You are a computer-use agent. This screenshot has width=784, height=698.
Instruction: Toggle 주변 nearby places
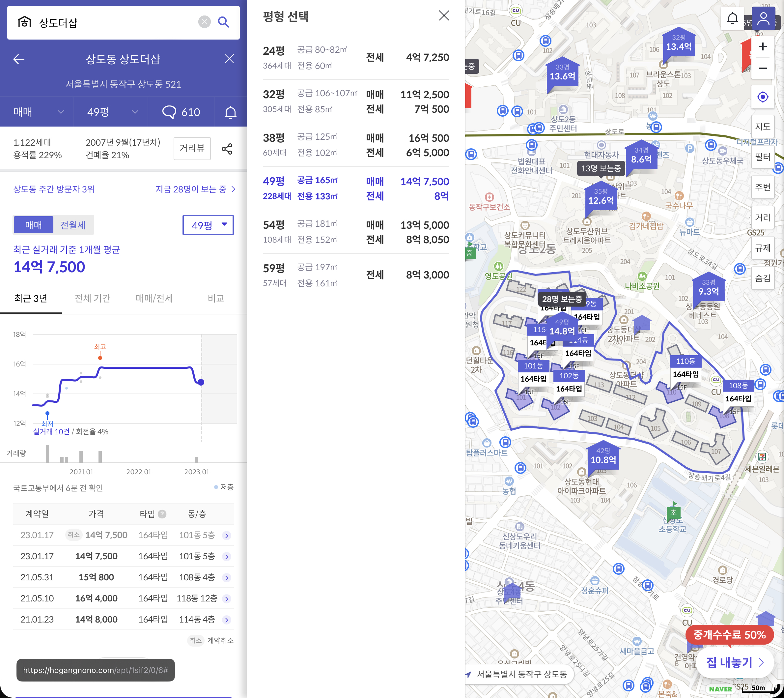763,187
